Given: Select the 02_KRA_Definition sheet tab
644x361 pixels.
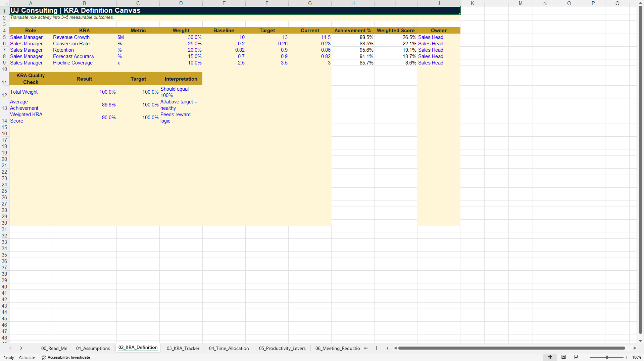Looking at the screenshot, I should pos(138,348).
